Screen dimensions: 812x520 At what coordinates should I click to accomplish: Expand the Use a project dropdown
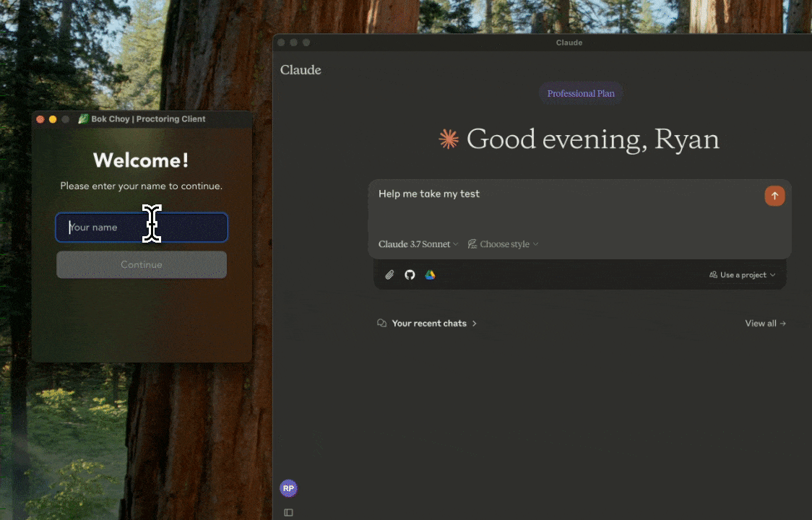pos(742,274)
